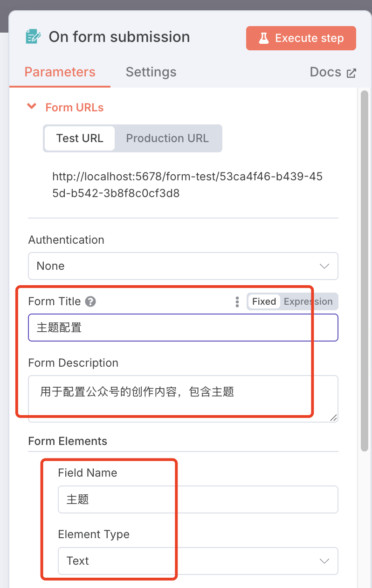The height and width of the screenshot is (588, 372).
Task: Open the Authentication dropdown
Action: click(183, 266)
